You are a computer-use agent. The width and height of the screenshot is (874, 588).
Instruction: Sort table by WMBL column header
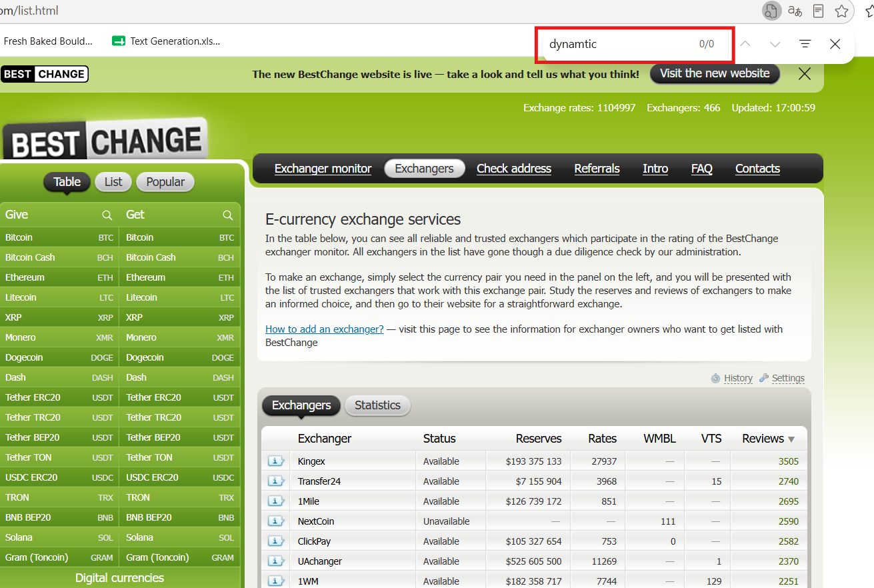(x=659, y=439)
